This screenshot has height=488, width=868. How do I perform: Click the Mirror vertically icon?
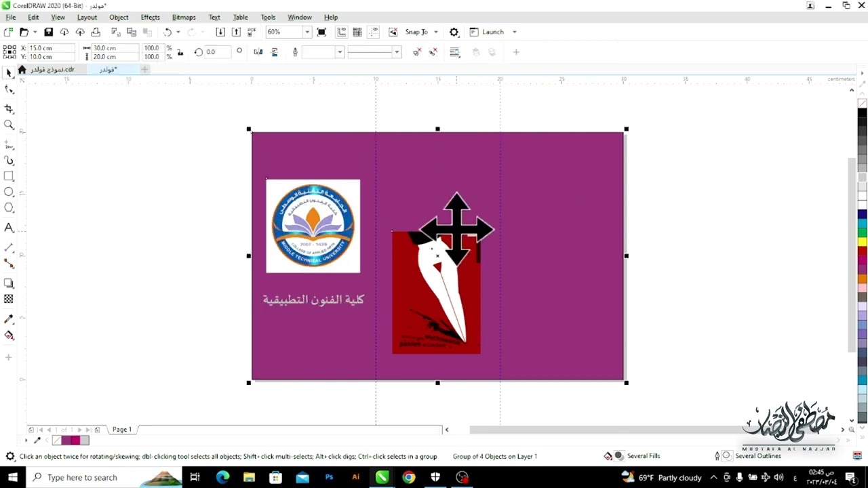pyautogui.click(x=275, y=52)
